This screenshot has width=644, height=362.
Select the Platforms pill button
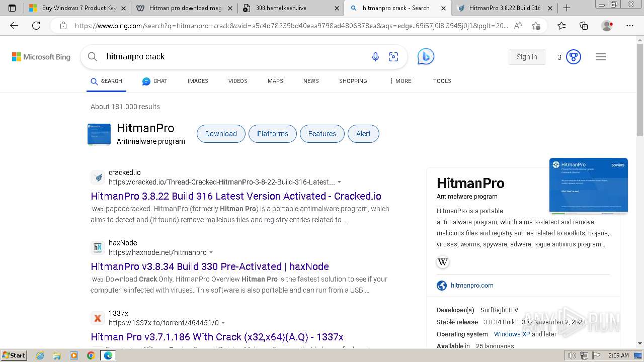click(x=273, y=134)
